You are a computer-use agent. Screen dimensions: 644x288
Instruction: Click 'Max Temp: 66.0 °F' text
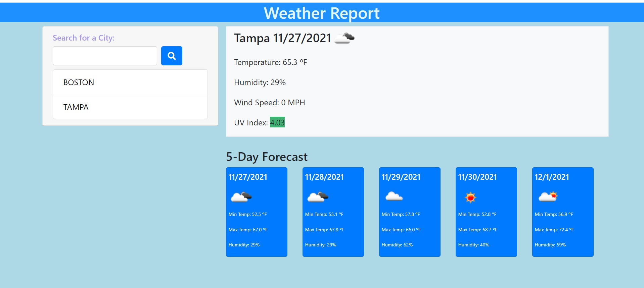pyautogui.click(x=401, y=230)
